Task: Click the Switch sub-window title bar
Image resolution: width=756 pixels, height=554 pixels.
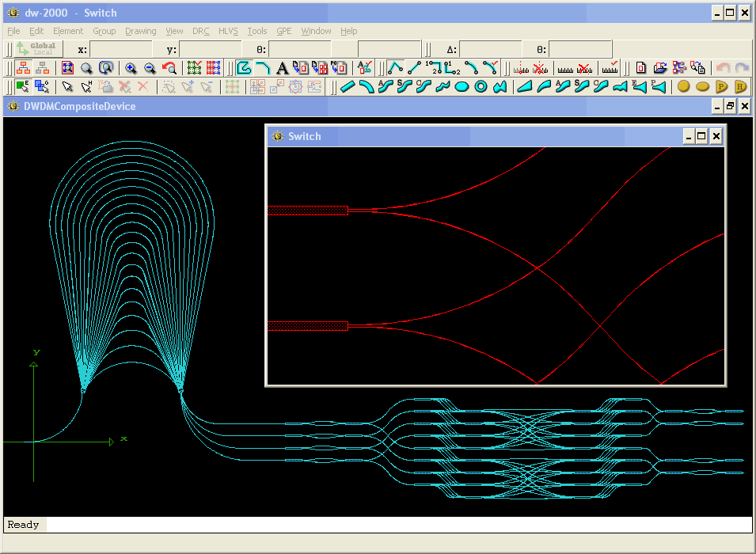Action: point(475,136)
